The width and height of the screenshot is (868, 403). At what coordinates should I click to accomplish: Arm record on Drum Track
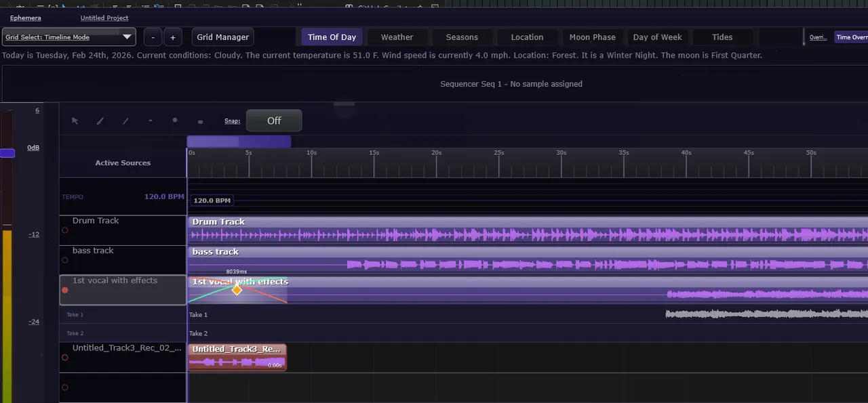pyautogui.click(x=65, y=230)
